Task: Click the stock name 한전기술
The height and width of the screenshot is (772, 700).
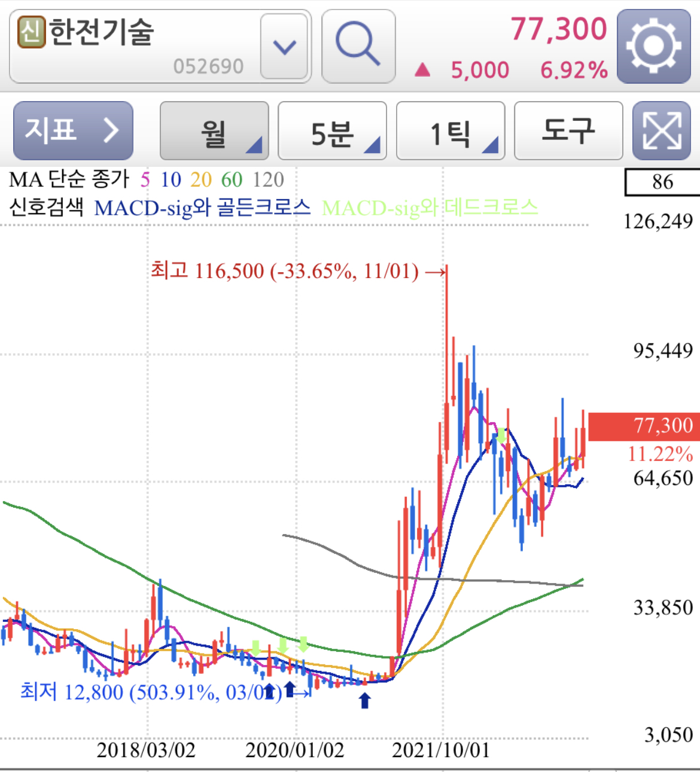Action: pos(102,32)
